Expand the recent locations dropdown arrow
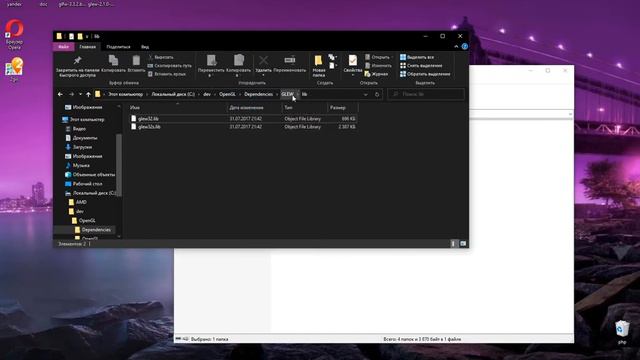Image resolution: width=640 pixels, height=360 pixels. [80, 94]
